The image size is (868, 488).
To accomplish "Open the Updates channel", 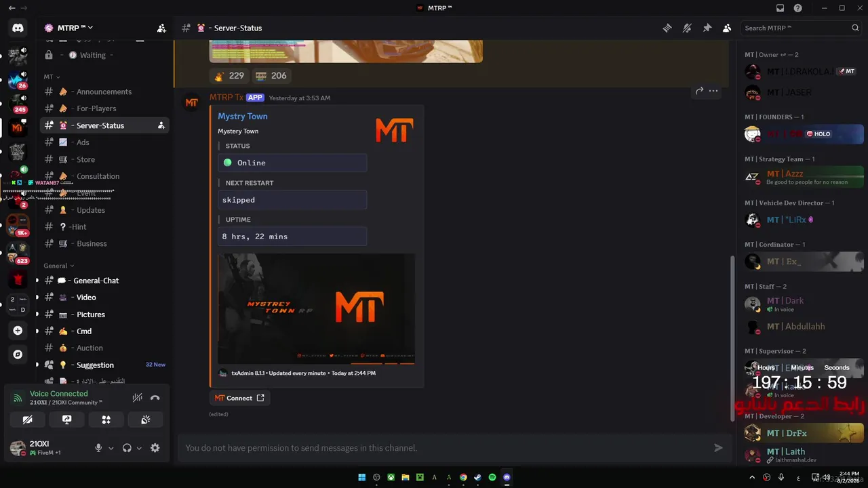I will [x=104, y=210].
